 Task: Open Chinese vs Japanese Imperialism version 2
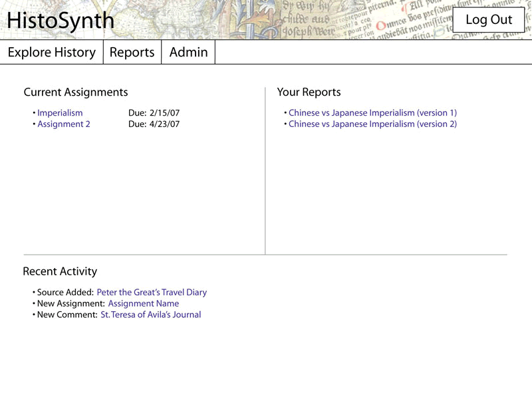coord(372,124)
